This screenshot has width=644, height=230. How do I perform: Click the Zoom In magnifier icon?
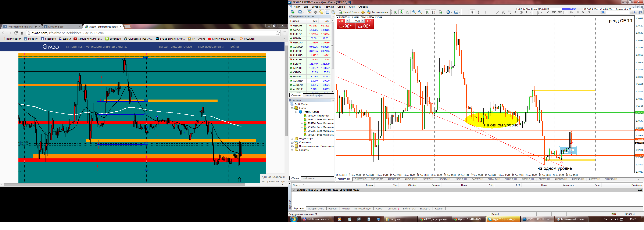(x=414, y=12)
